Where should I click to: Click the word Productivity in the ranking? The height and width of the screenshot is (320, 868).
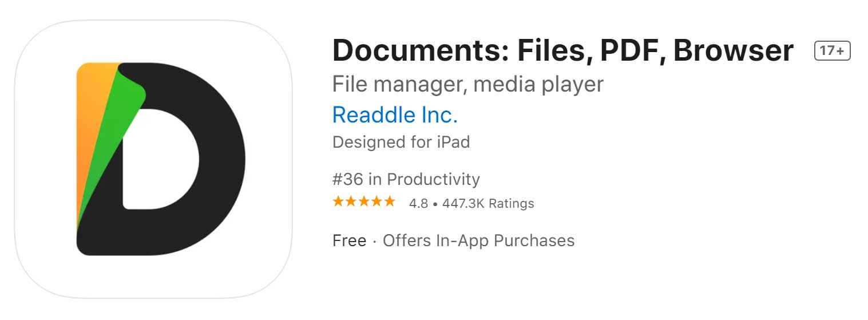(433, 179)
